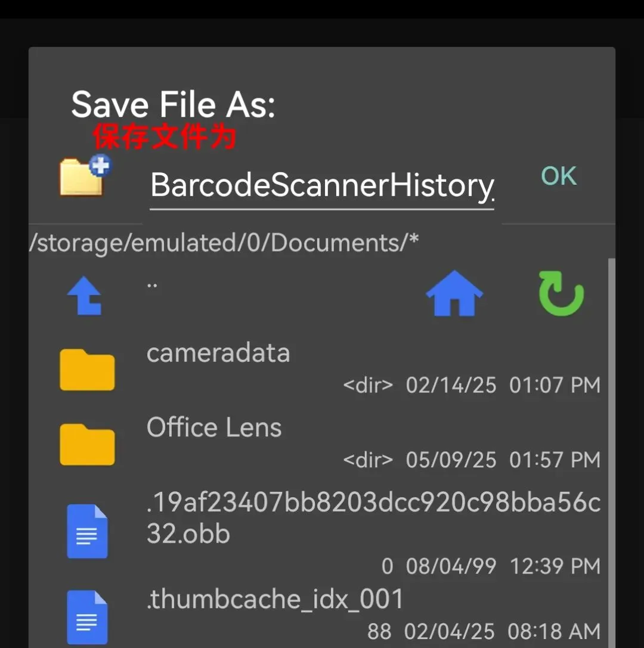Screen dimensions: 644x648
Task: Click the vertical scrollbar of file list
Action: click(x=612, y=452)
